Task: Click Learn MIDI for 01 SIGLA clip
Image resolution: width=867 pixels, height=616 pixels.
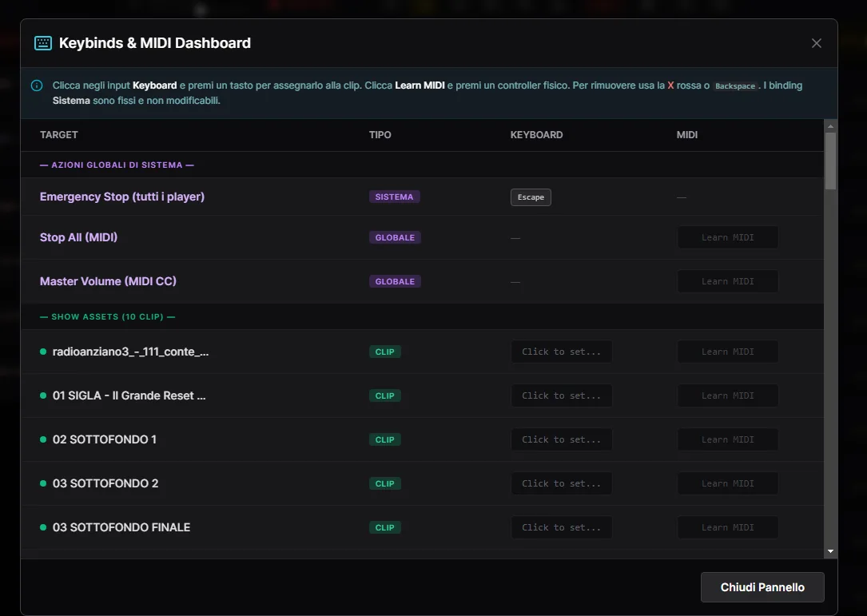Action: [x=728, y=395]
